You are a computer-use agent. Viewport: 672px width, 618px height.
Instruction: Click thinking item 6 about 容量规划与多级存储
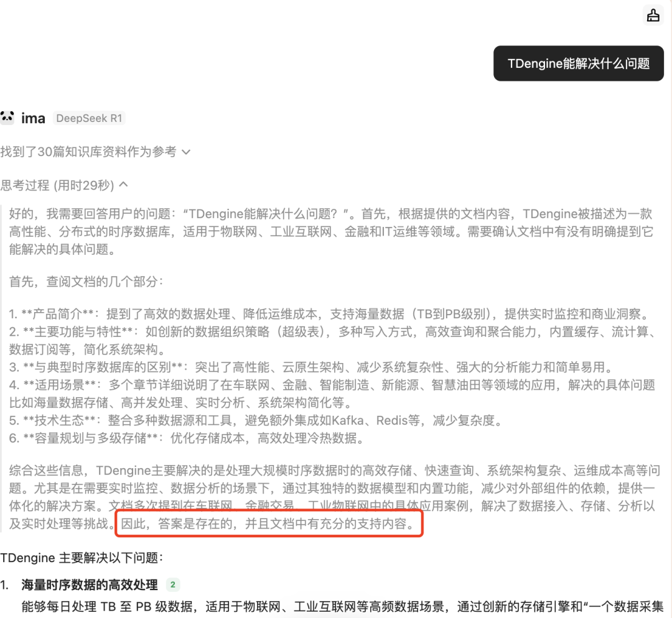[x=187, y=438]
